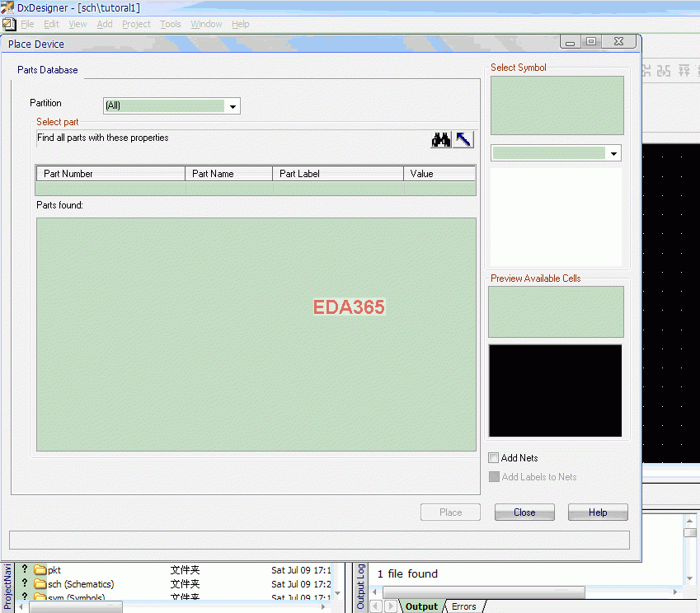Click the pkt folder icon
This screenshot has width=700, height=613.
click(x=40, y=569)
